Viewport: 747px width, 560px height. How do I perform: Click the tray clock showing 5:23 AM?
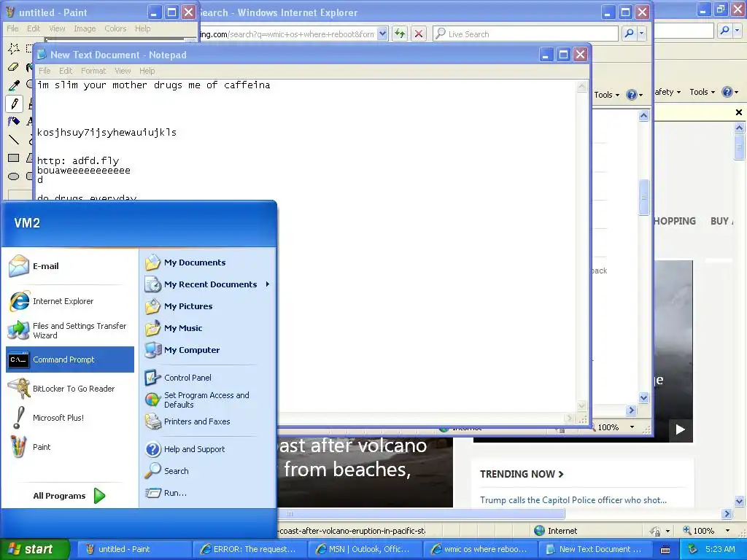tap(720, 549)
